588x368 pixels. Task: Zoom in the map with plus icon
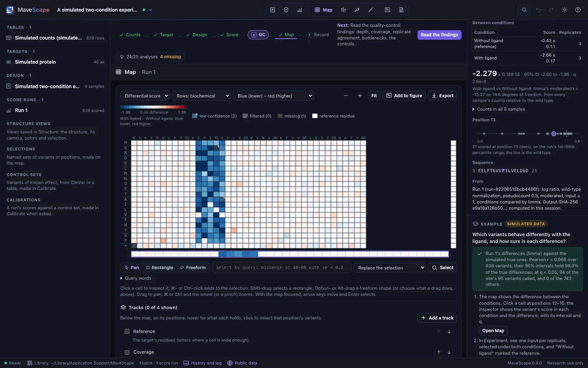coord(360,96)
